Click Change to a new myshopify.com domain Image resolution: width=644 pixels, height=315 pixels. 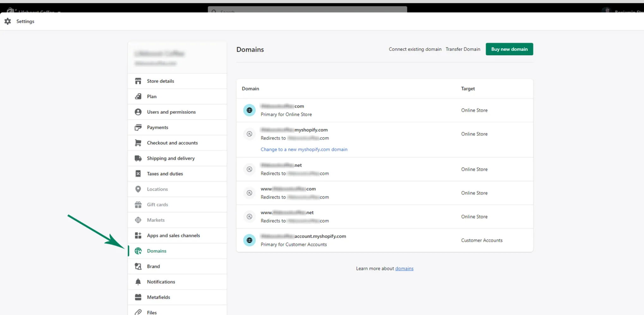[x=304, y=149]
